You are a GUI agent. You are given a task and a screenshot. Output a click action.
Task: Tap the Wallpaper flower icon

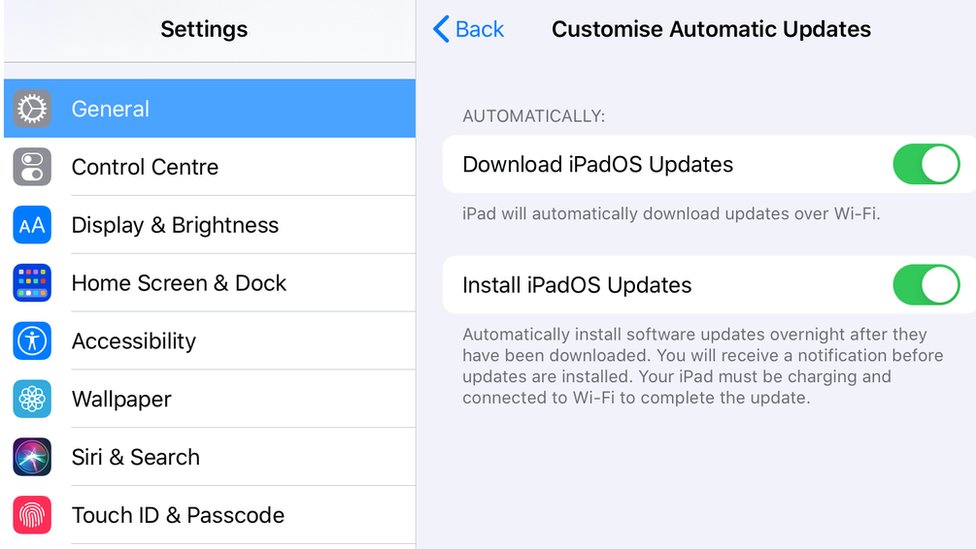pyautogui.click(x=32, y=399)
